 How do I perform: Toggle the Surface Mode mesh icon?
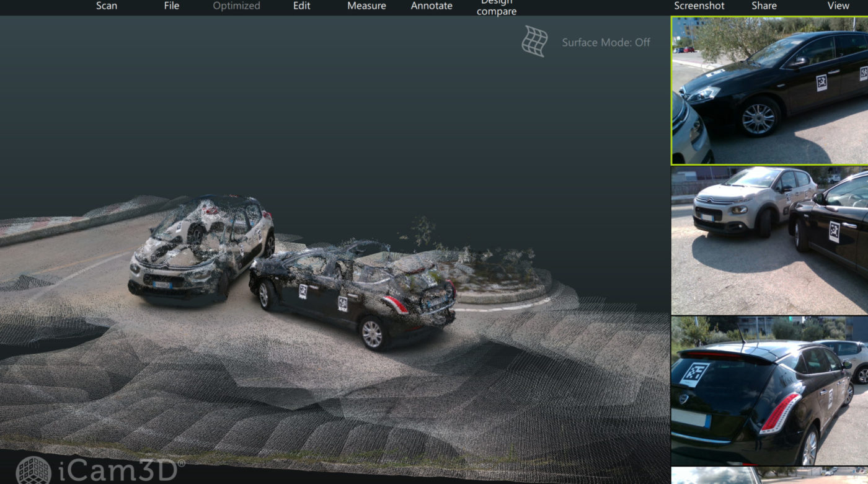(534, 41)
